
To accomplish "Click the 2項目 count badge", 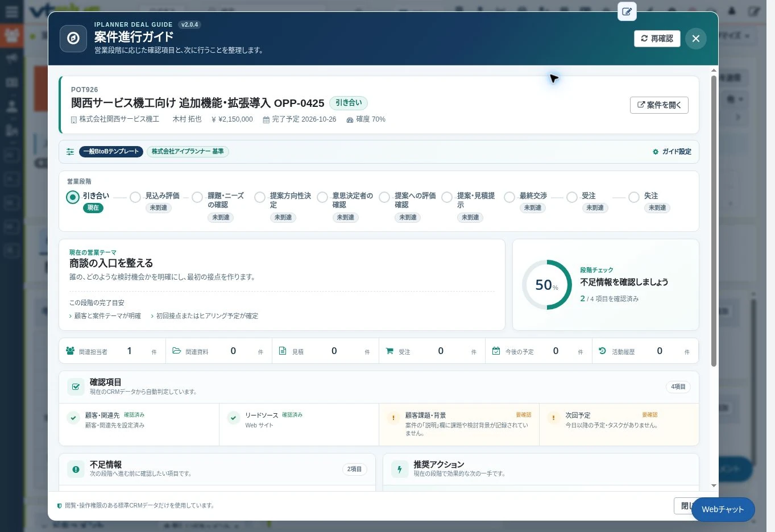I will point(354,469).
